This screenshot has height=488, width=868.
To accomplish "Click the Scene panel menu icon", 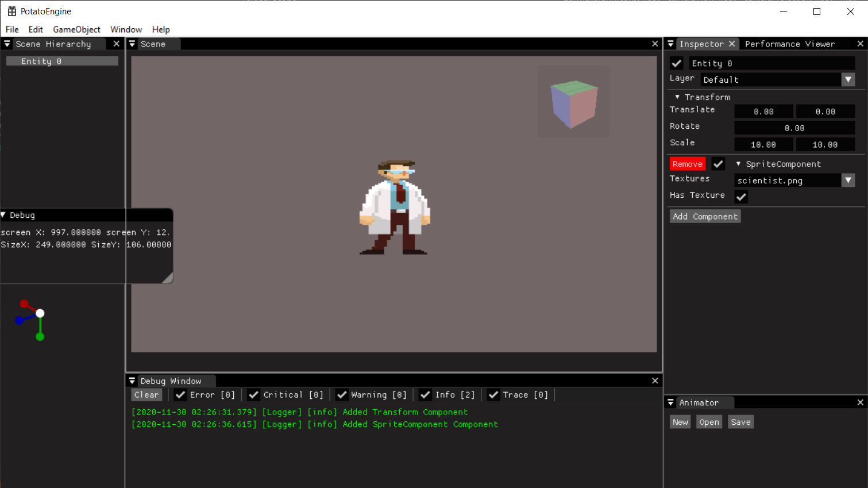I will 132,43.
